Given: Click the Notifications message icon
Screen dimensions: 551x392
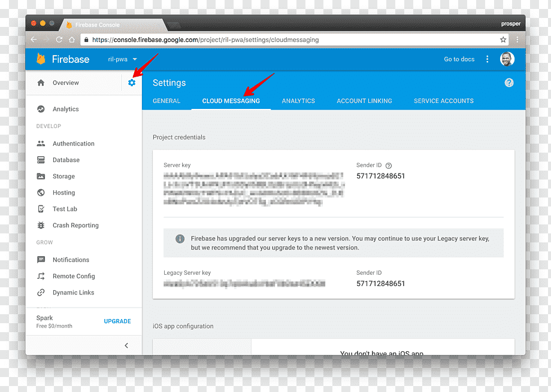Looking at the screenshot, I should [x=41, y=260].
